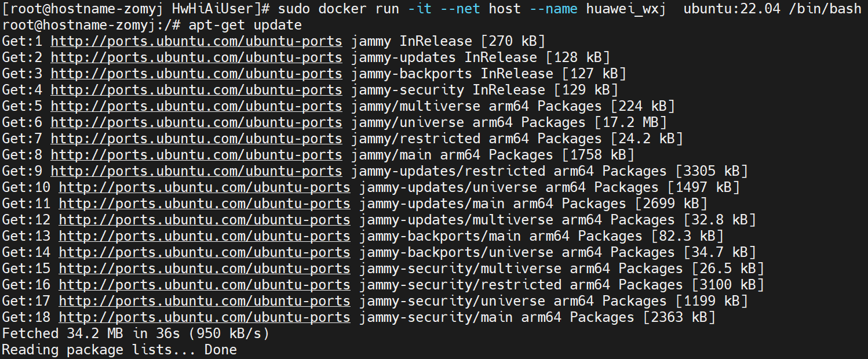This screenshot has width=868, height=359.
Task: Click 'jammy-updates/main' text
Action: (432, 204)
